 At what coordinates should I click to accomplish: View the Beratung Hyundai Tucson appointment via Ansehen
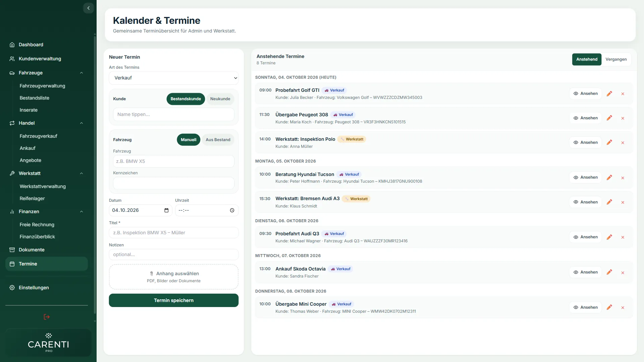pos(586,177)
